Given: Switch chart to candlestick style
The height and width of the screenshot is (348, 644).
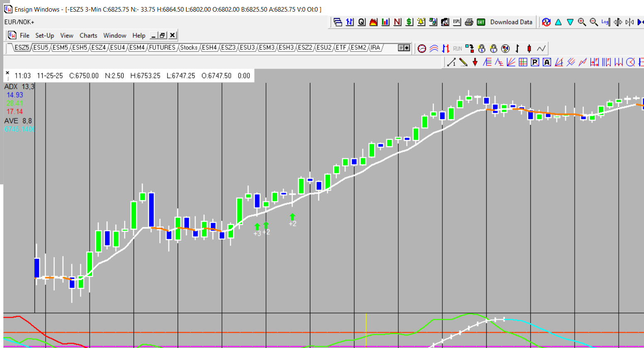Looking at the screenshot, I should (x=529, y=49).
